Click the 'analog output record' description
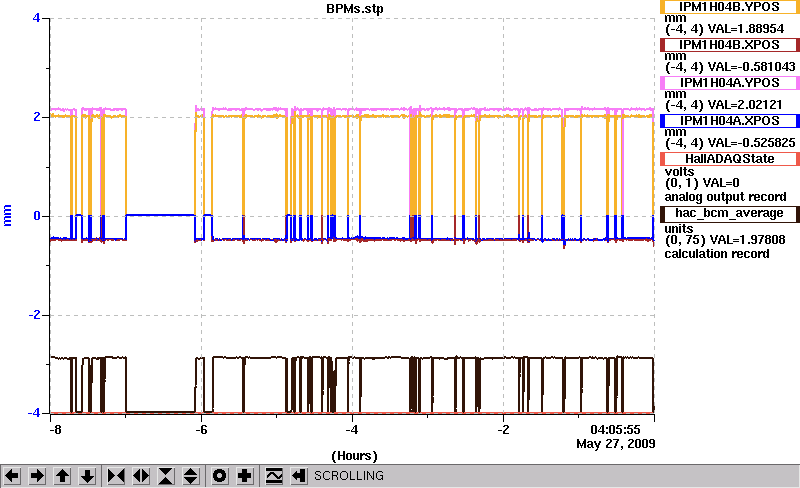Viewport: 800px width, 488px height. coord(725,197)
